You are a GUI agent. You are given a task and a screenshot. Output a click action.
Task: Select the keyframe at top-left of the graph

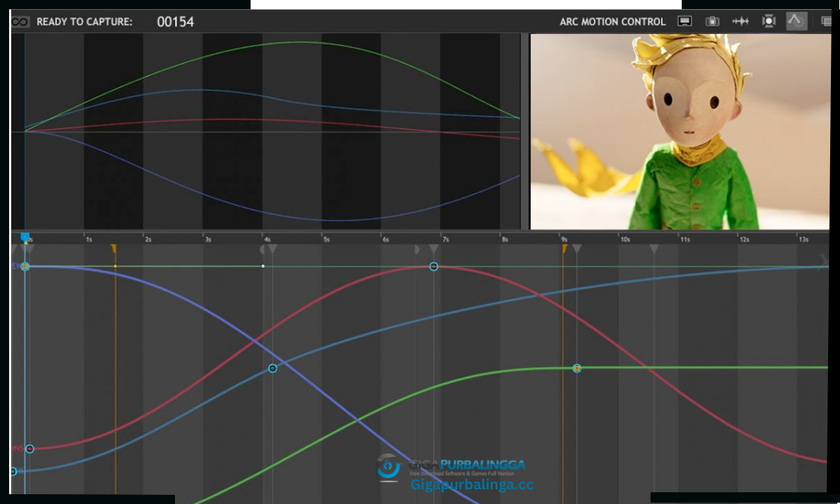(x=25, y=267)
